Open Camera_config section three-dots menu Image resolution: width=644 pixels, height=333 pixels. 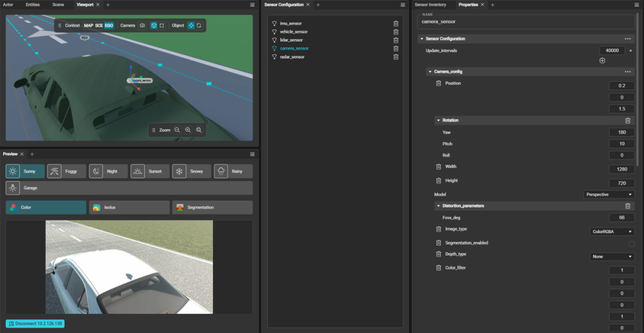click(627, 71)
